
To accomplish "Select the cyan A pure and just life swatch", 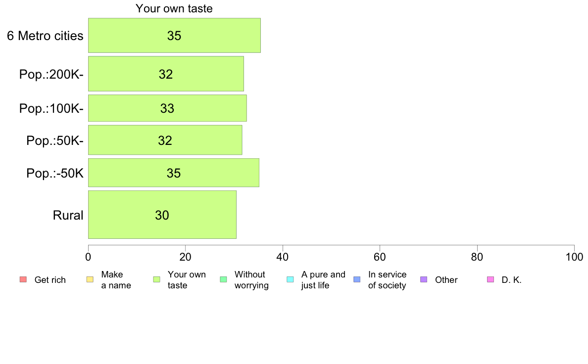I will coord(290,279).
